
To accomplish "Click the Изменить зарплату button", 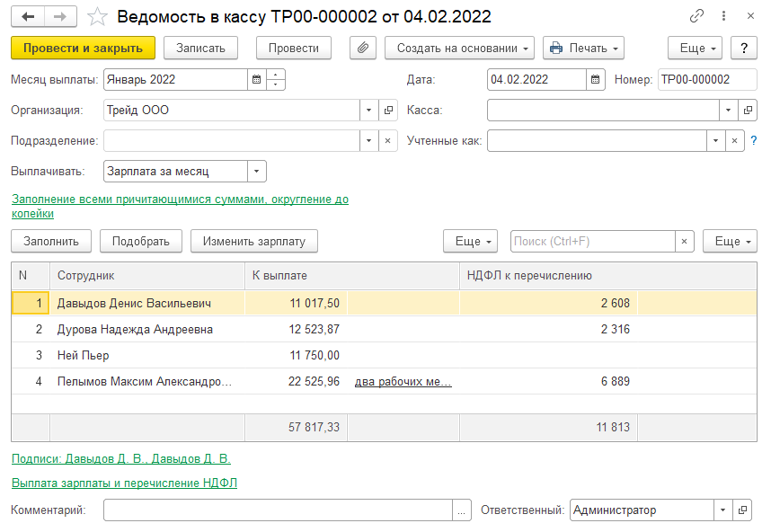I will point(254,242).
